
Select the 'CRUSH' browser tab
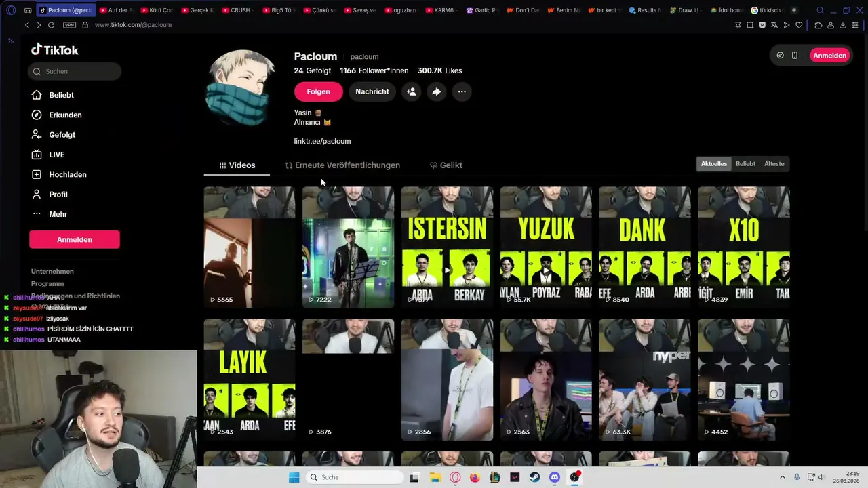(x=239, y=10)
